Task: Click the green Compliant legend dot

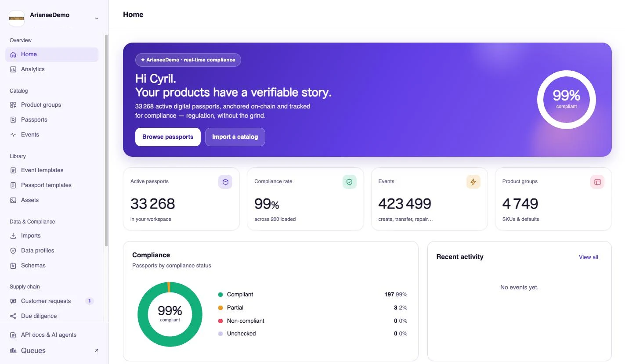Action: 220,295
